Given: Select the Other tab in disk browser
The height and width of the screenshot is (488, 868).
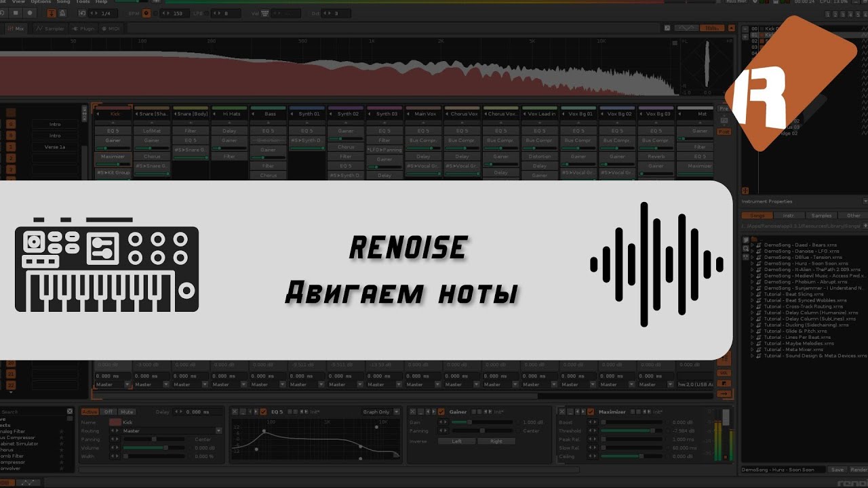Looking at the screenshot, I should tap(852, 216).
